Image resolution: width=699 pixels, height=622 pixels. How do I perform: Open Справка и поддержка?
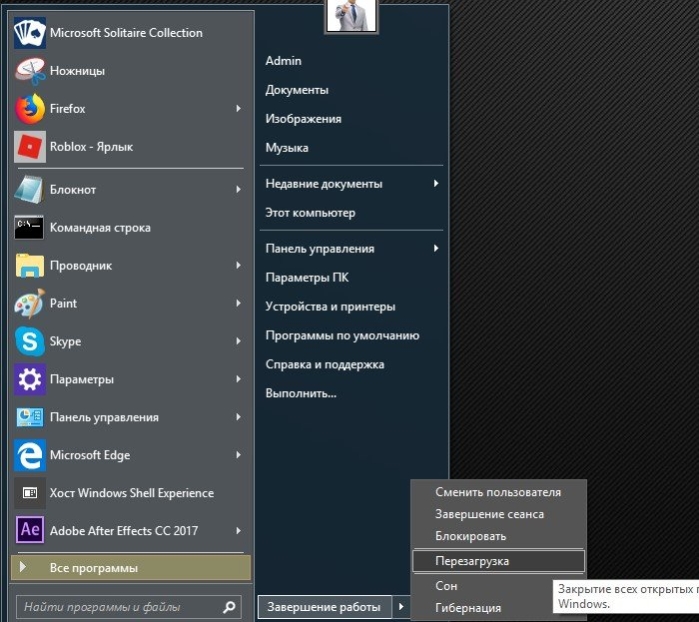click(325, 364)
